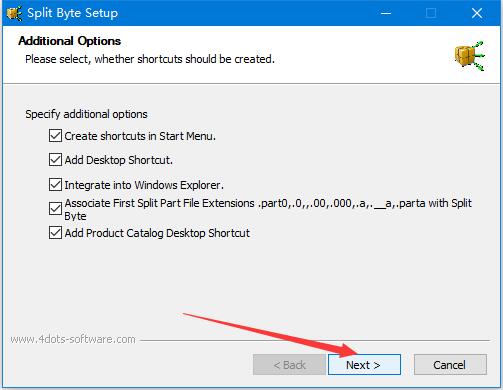Toggle the Add Desktop Shortcut checkbox
The image size is (503, 390).
tap(55, 160)
